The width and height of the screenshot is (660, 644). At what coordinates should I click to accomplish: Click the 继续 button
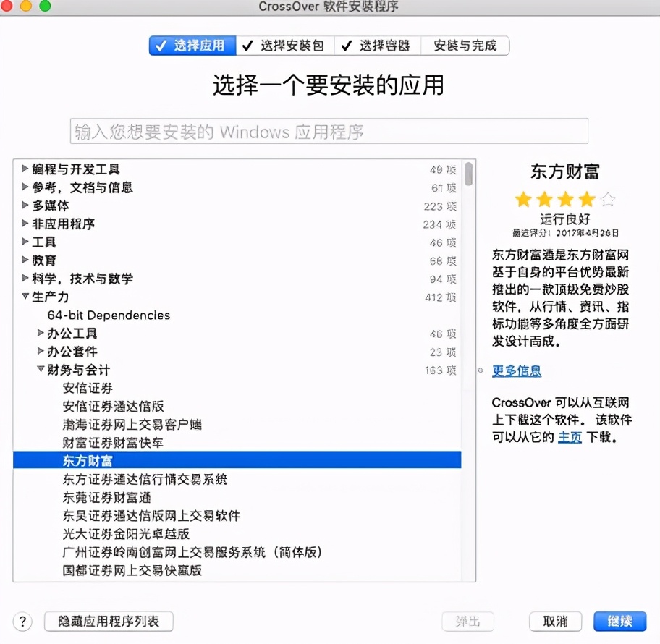[619, 622]
